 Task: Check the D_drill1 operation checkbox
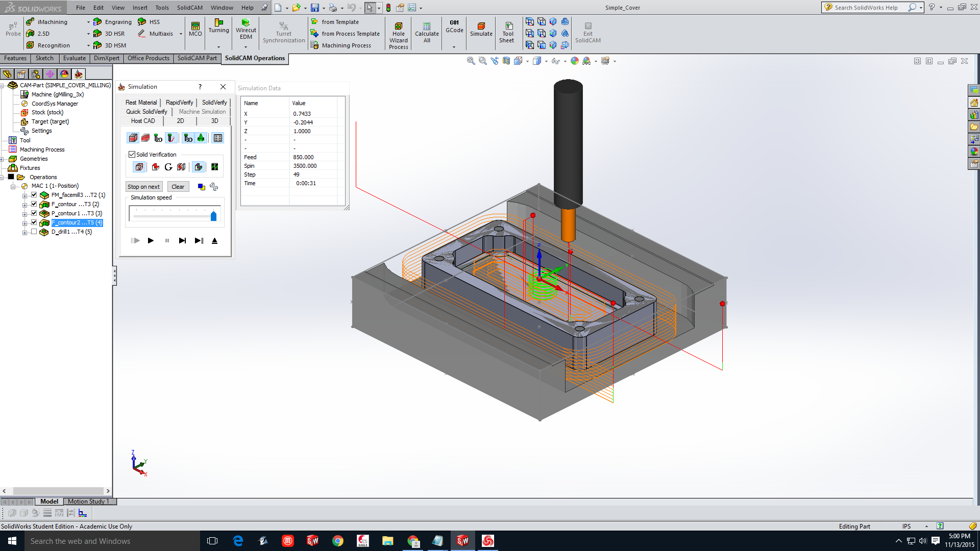point(34,232)
